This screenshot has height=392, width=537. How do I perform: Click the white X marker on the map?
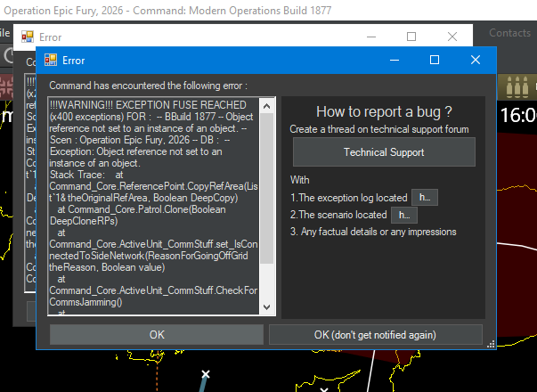tap(206, 374)
